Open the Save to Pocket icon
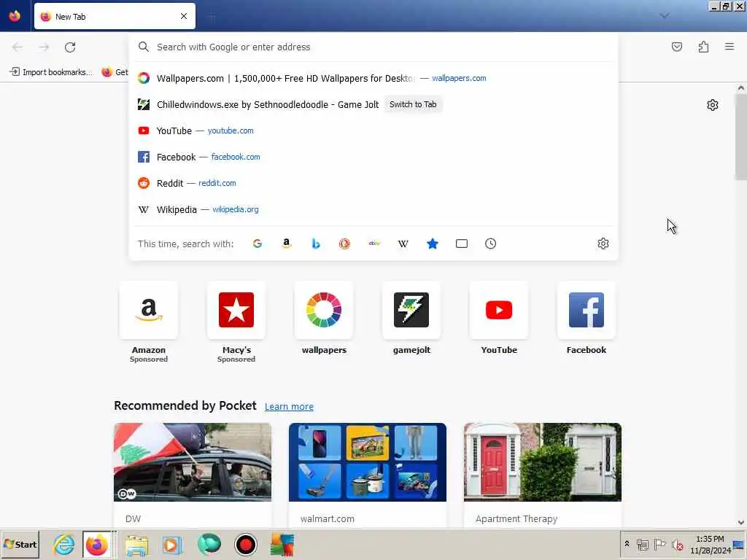Viewport: 747px width, 560px height. tap(676, 47)
